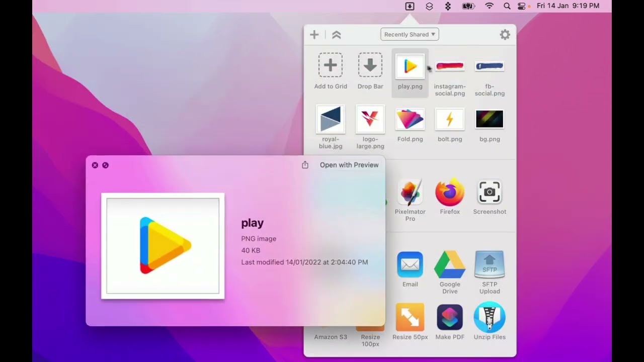
Task: Select the bolt.png file
Action: [x=450, y=124]
